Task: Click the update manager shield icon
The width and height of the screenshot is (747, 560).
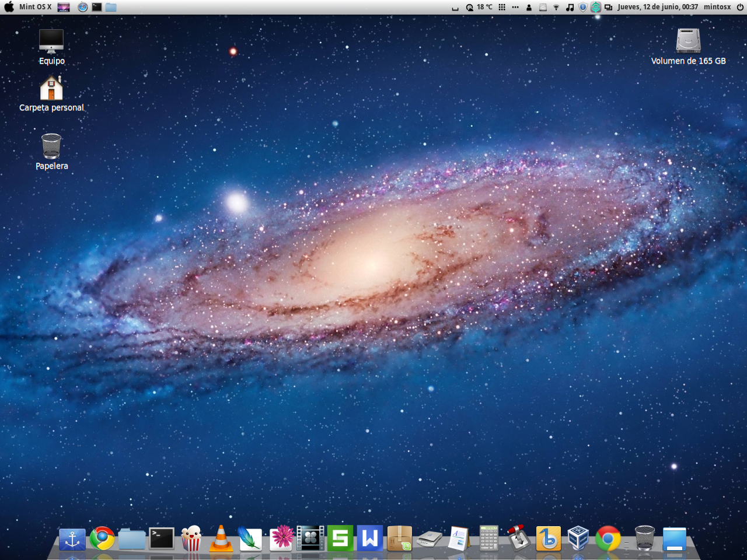Action: (582, 8)
